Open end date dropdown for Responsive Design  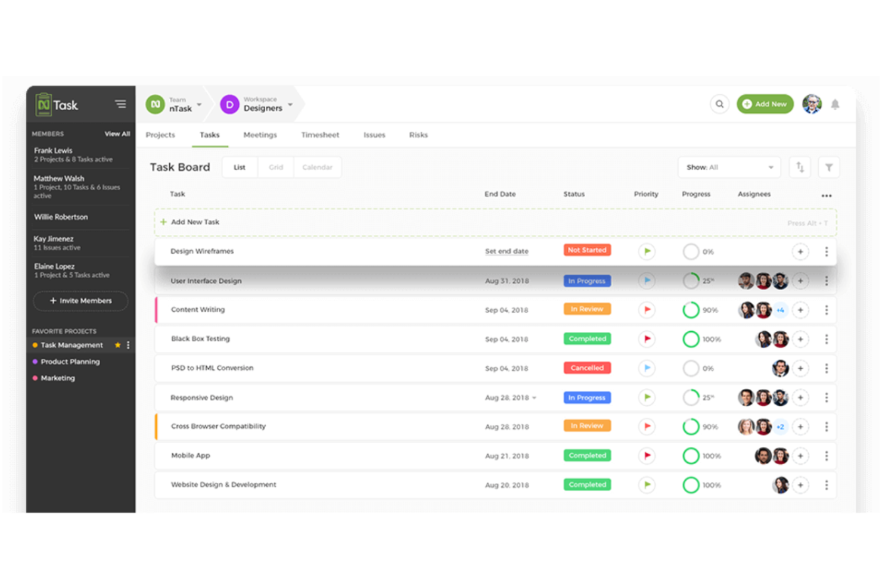[x=535, y=397]
